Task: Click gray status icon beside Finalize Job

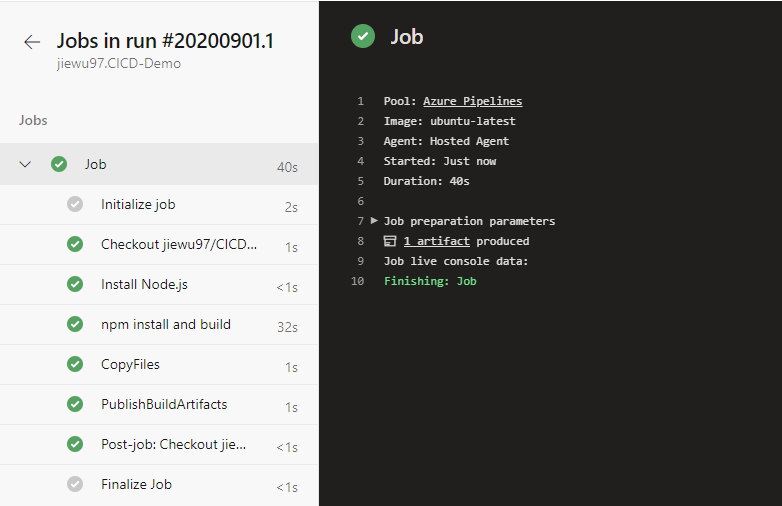Action: [75, 484]
